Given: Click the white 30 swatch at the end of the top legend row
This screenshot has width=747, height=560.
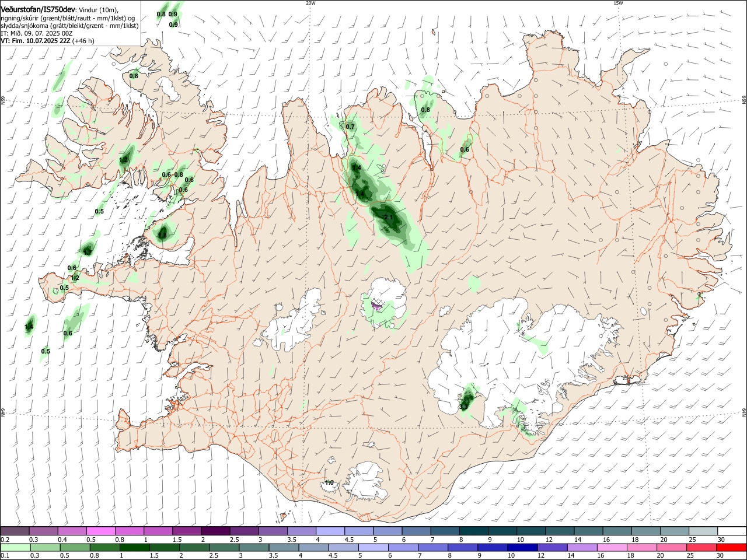Looking at the screenshot, I should [732, 531].
